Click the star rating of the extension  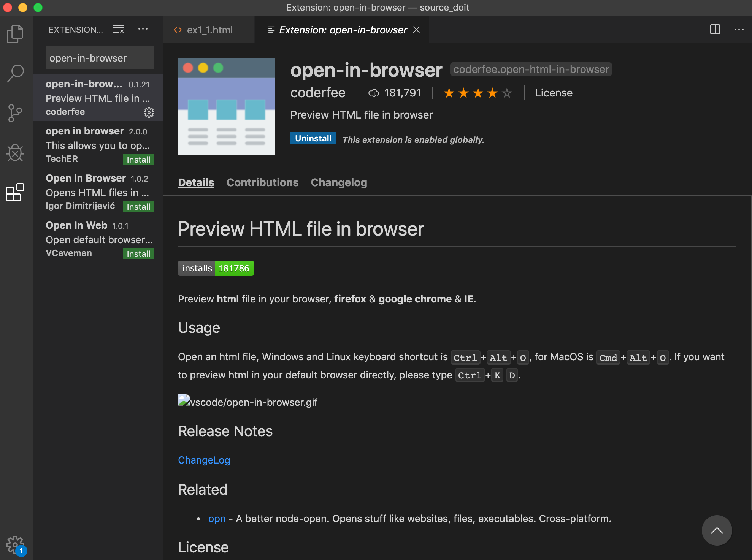point(478,93)
